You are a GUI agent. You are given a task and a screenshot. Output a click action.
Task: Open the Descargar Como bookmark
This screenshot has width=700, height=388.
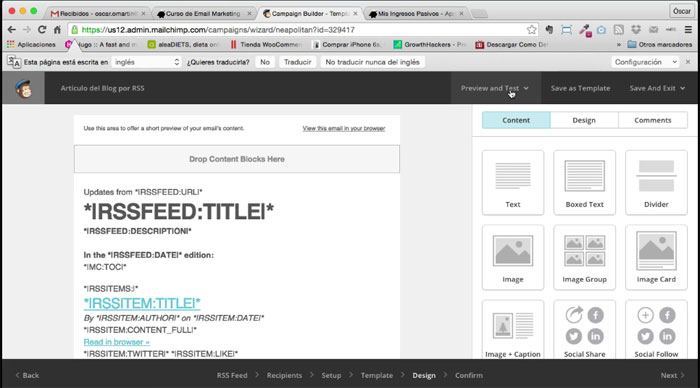pyautogui.click(x=512, y=45)
